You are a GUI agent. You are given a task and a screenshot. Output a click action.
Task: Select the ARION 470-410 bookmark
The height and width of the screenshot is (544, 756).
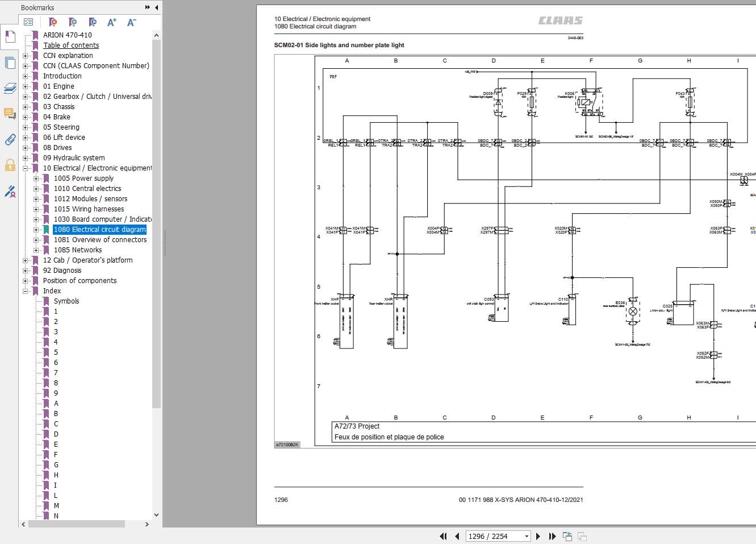(x=67, y=35)
